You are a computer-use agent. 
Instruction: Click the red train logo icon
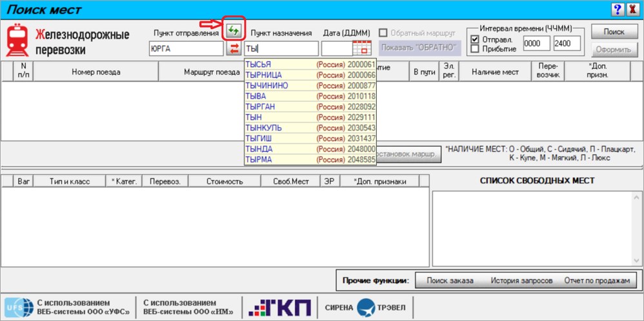17,40
